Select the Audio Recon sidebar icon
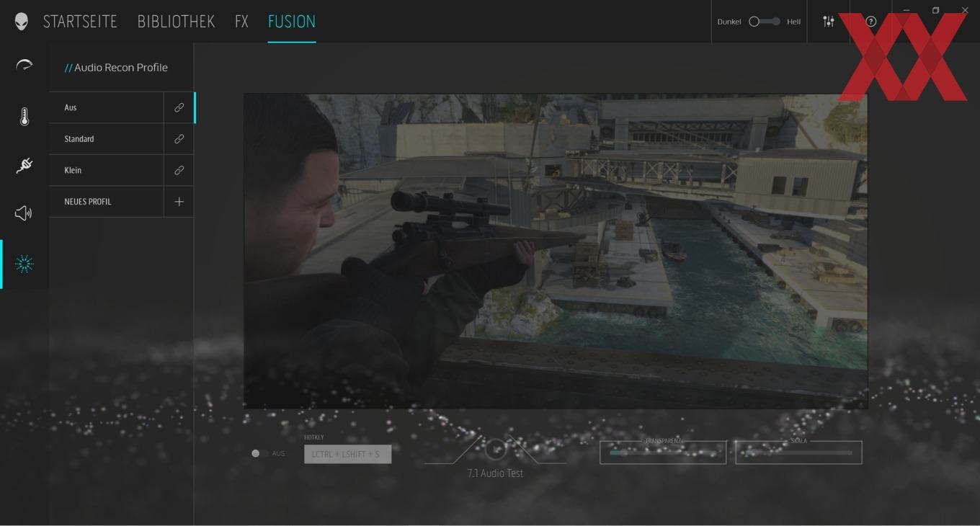 click(24, 264)
